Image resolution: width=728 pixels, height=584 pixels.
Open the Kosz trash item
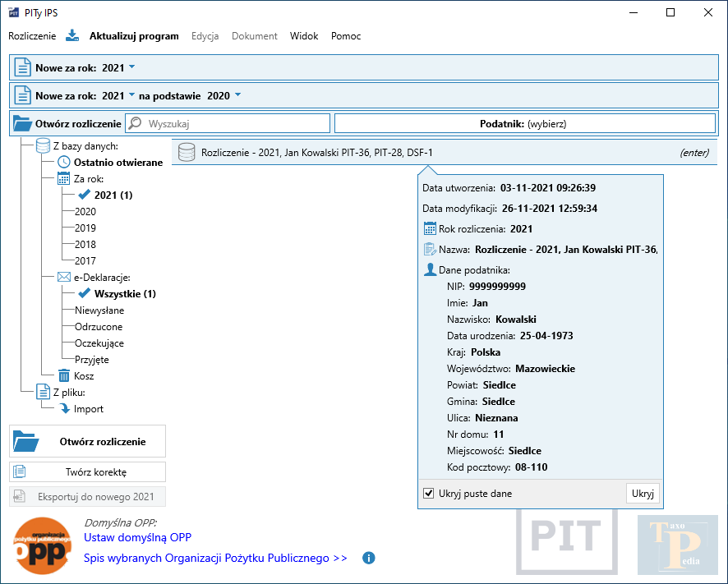84,376
